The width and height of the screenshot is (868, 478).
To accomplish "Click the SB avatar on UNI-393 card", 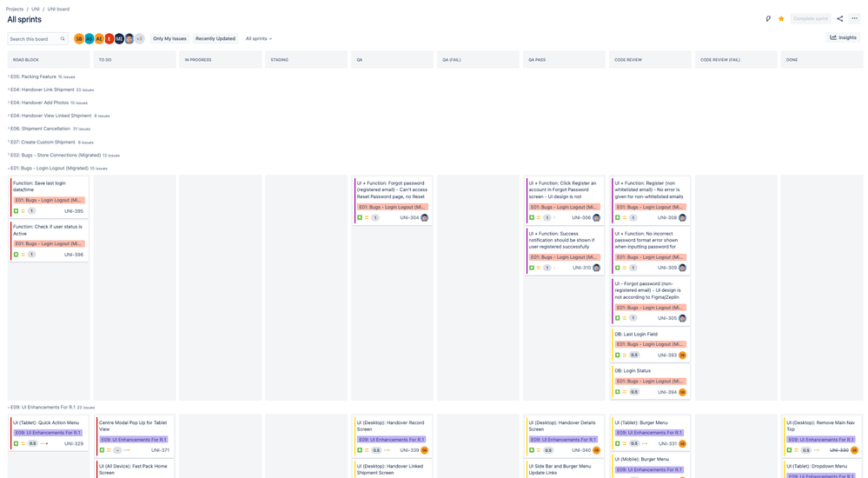I will pos(683,355).
